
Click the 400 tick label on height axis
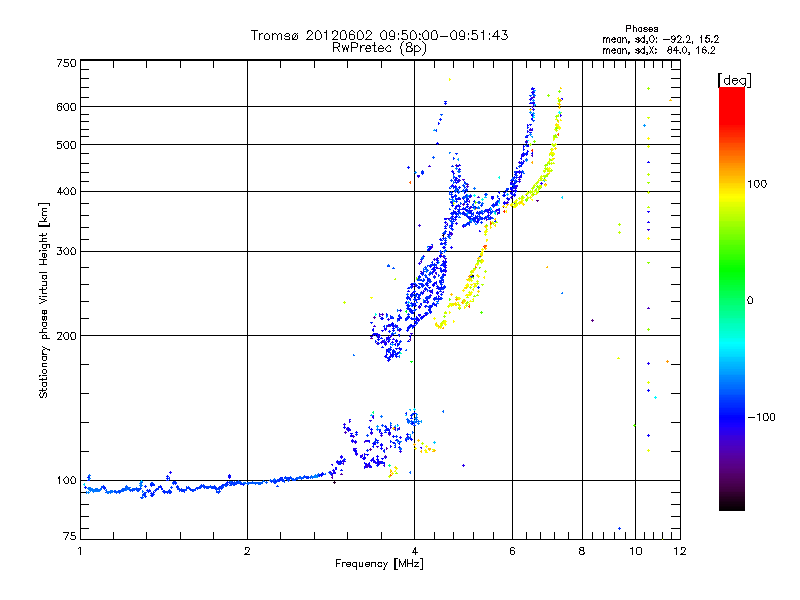pyautogui.click(x=67, y=192)
